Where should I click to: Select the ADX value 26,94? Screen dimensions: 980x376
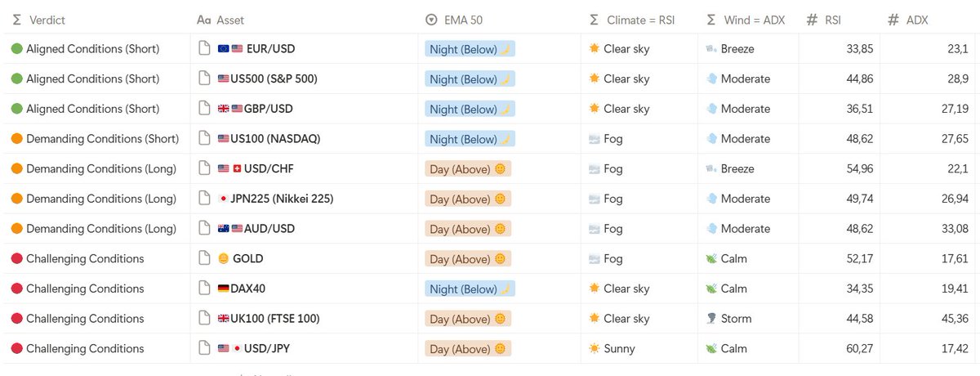pyautogui.click(x=955, y=199)
